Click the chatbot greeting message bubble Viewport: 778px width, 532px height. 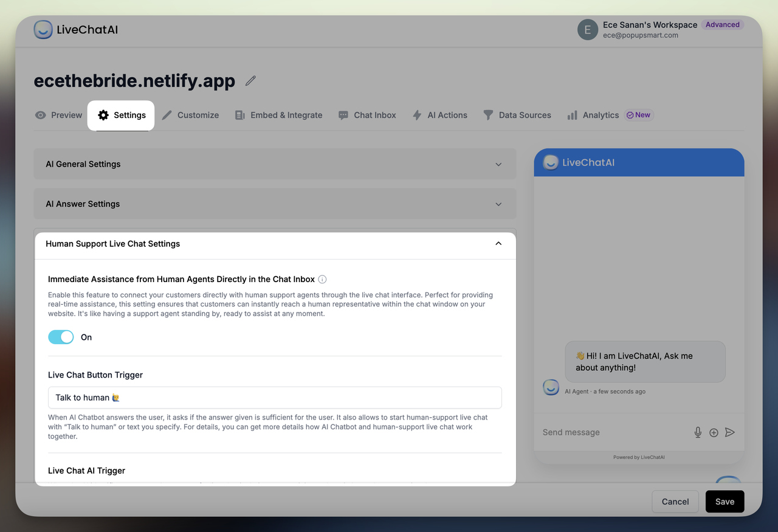coord(645,362)
